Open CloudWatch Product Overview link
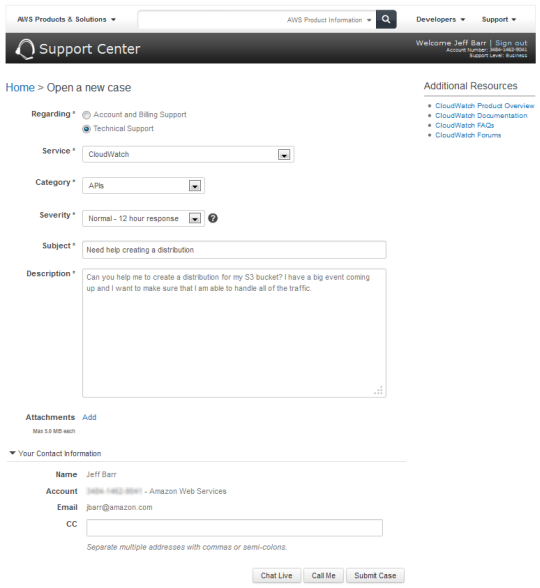 pos(484,106)
